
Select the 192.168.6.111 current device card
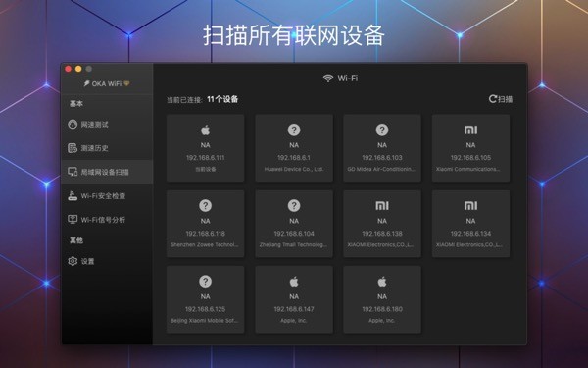click(205, 148)
